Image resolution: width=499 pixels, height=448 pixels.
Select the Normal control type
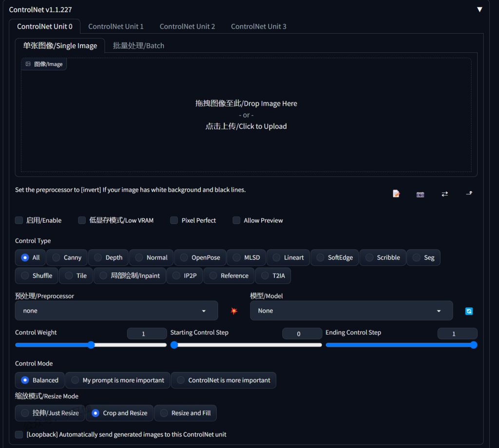click(x=152, y=257)
